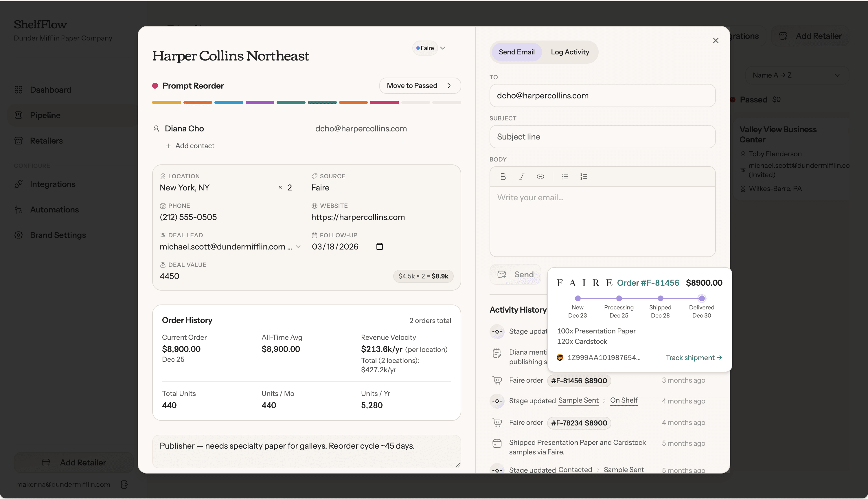Screen dimensions: 868x499
Task: Click the #F-78234 $8900 order chip
Action: click(x=579, y=423)
